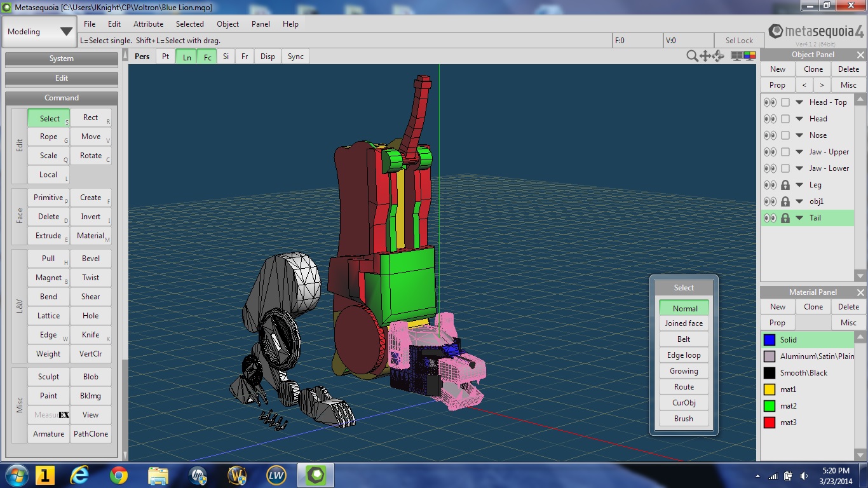This screenshot has height=488, width=868.
Task: Click the Pers perspective view label
Action: tap(142, 57)
